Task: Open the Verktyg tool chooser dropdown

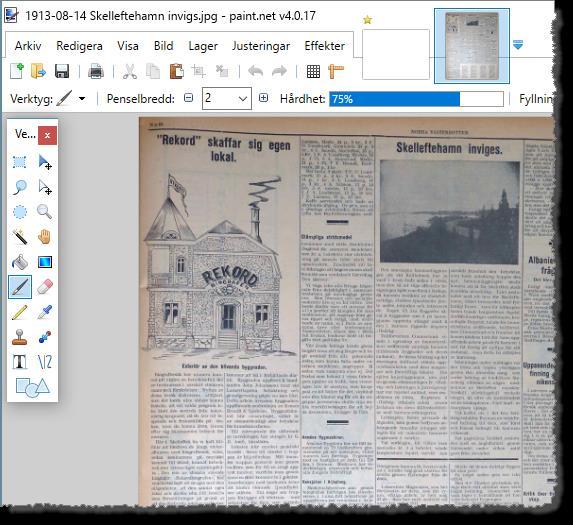Action: pos(82,99)
